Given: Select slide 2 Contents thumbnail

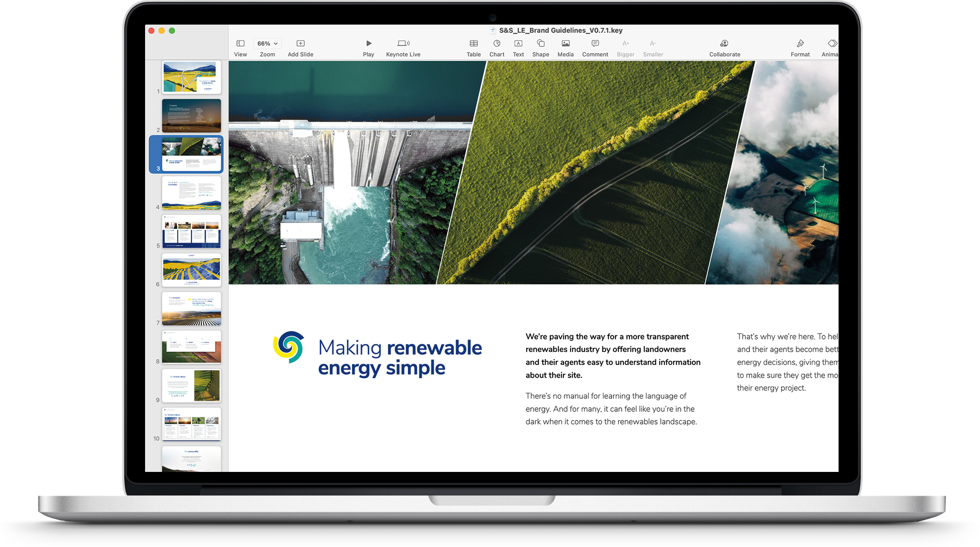Looking at the screenshot, I should click(191, 116).
